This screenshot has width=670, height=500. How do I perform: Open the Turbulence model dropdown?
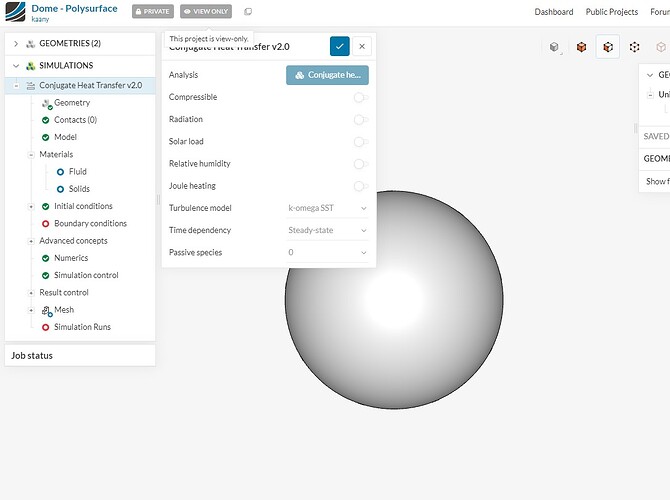tap(327, 208)
